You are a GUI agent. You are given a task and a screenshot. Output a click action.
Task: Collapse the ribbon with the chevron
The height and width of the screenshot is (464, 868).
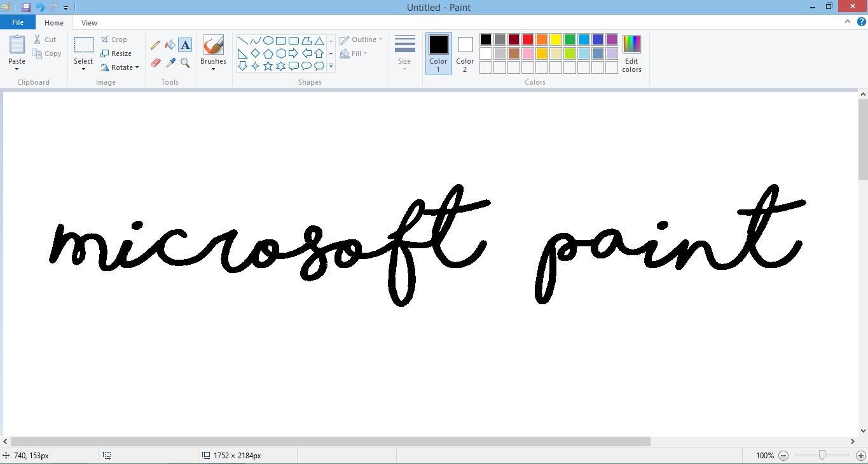(848, 22)
